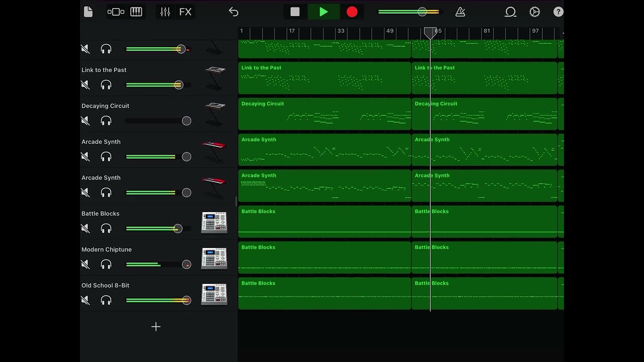This screenshot has width=644, height=362.
Task: Open the FX panel
Action: click(185, 12)
